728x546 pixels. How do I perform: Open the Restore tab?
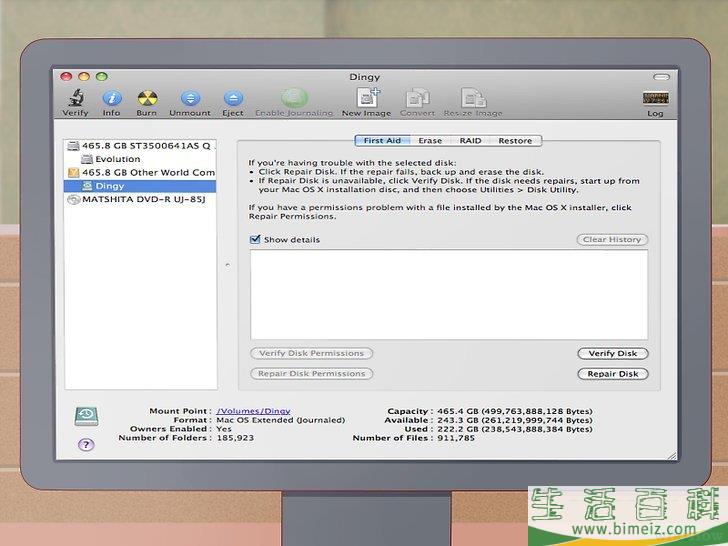pos(515,141)
